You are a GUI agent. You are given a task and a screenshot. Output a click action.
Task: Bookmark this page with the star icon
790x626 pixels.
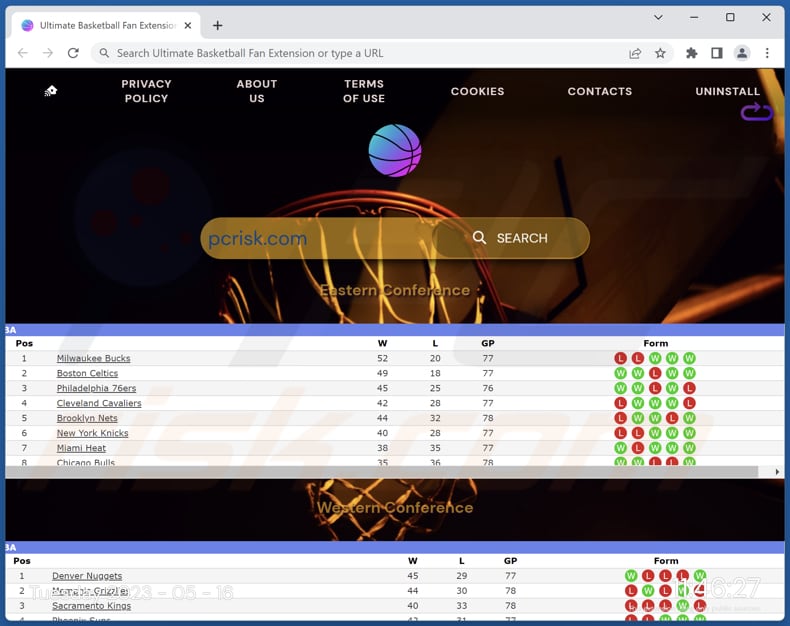point(660,53)
